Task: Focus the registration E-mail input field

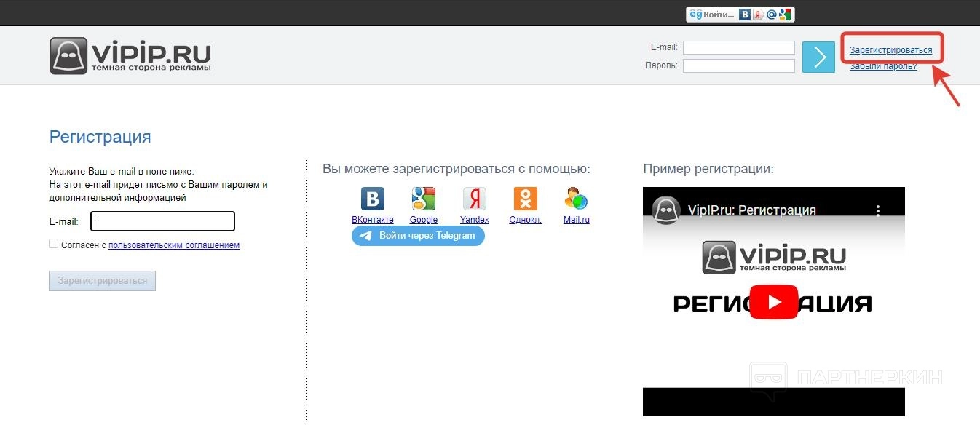Action: click(x=163, y=221)
